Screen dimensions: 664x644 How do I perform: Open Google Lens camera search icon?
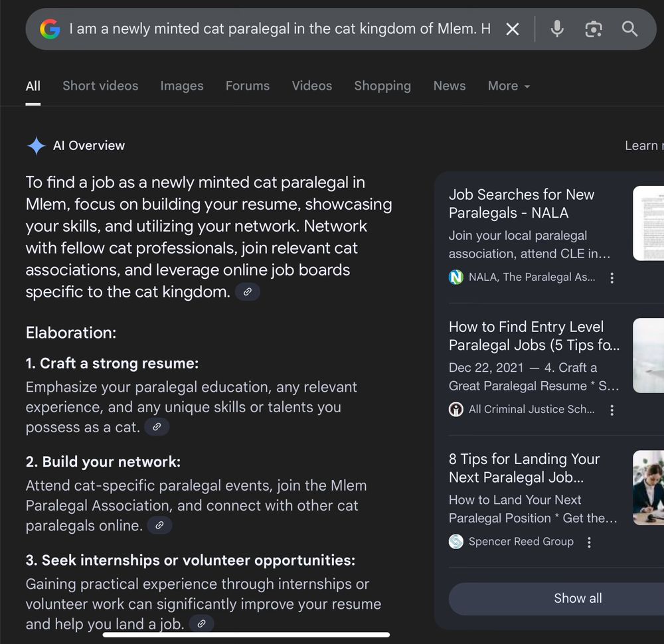click(x=593, y=29)
